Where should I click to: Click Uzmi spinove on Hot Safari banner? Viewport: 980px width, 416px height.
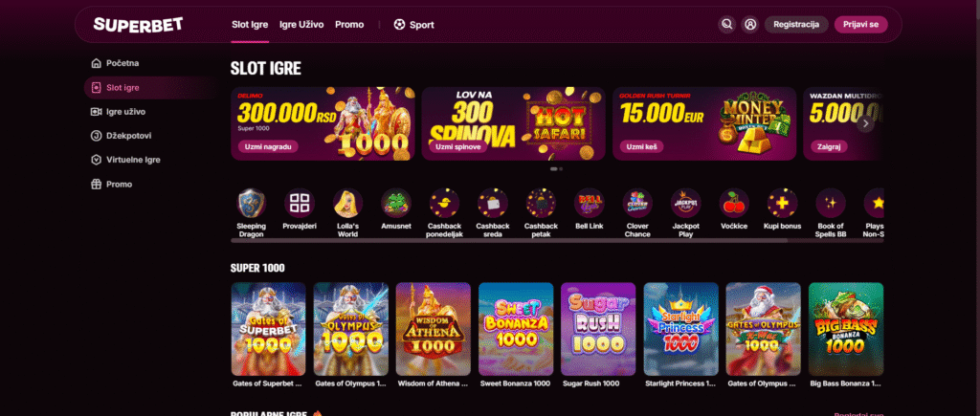click(457, 146)
